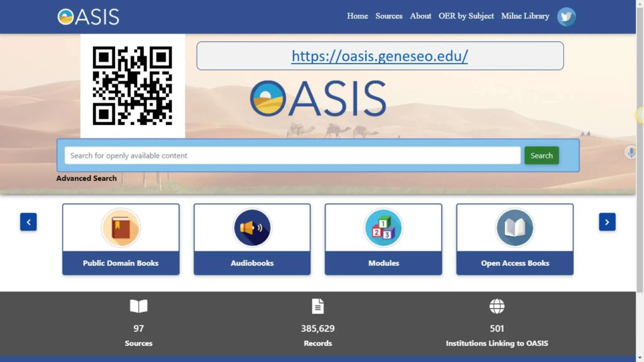Click the Modules number blocks icon

click(383, 228)
